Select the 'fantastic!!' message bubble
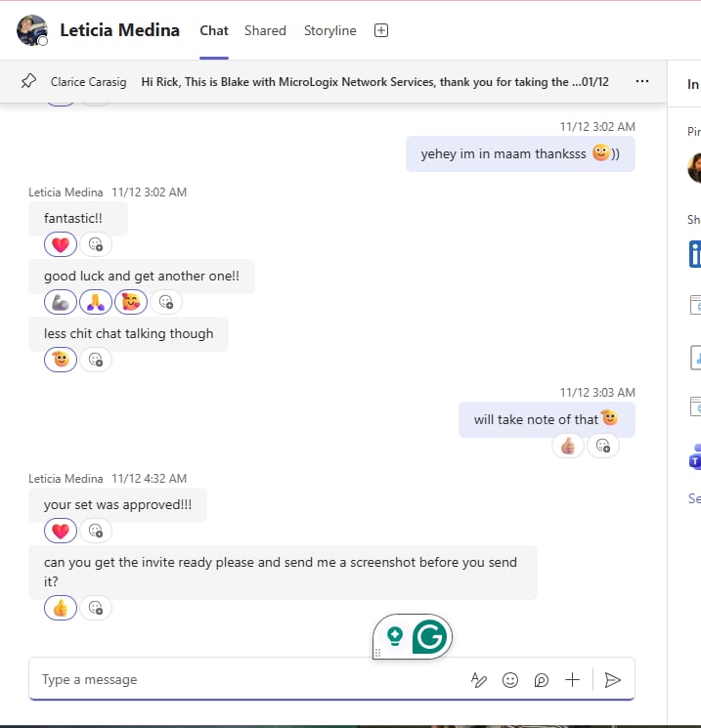Screen dimensions: 701x728 (78, 218)
